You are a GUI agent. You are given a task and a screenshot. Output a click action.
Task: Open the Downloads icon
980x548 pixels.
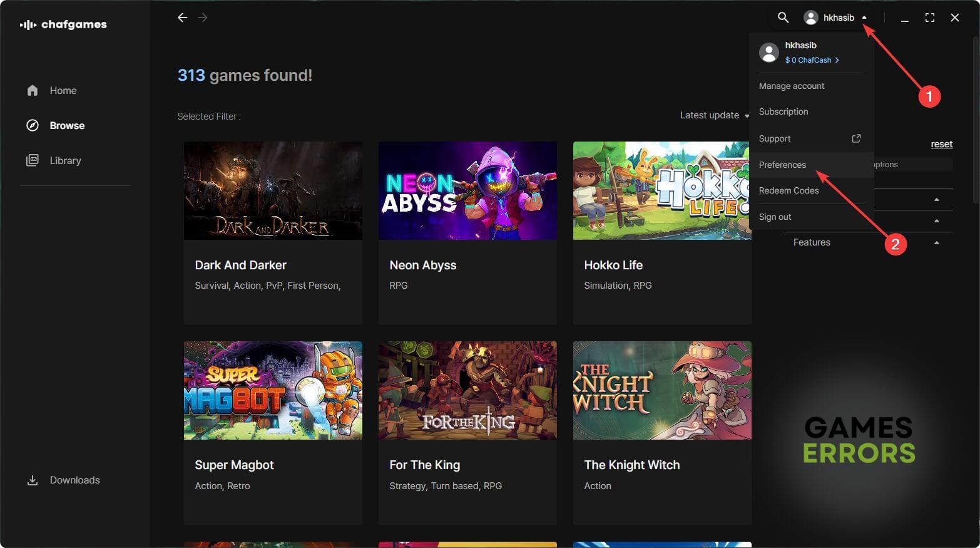33,480
